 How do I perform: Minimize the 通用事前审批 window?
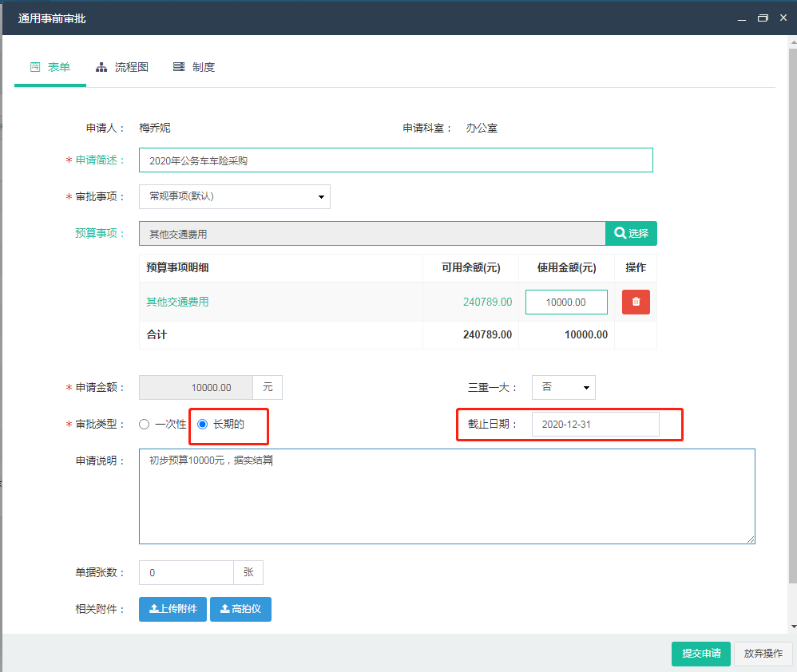point(742,18)
